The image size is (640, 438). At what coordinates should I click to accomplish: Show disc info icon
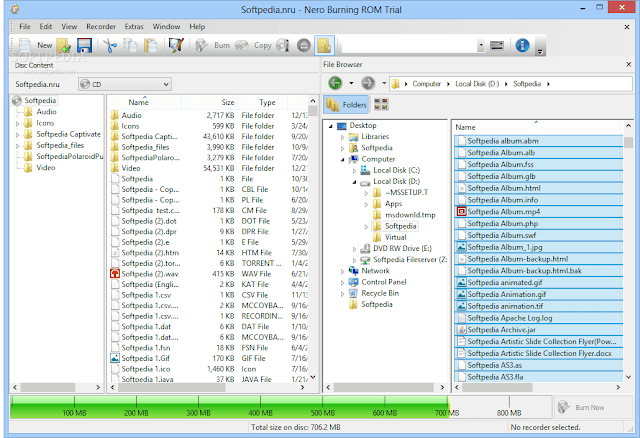click(283, 45)
